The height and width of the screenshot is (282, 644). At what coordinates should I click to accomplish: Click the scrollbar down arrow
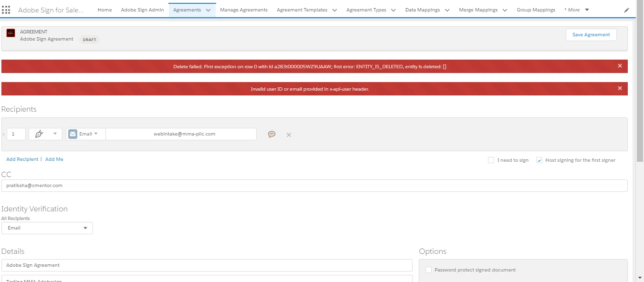(640, 277)
